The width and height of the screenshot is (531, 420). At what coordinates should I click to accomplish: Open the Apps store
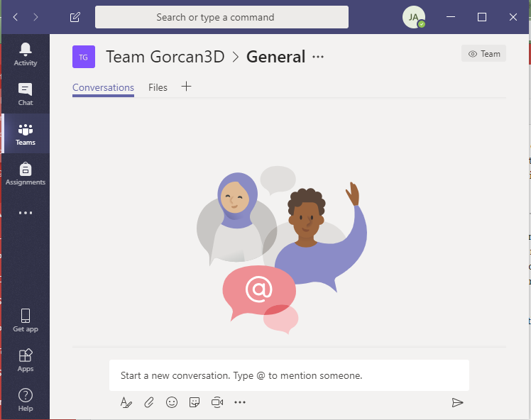pos(26,360)
